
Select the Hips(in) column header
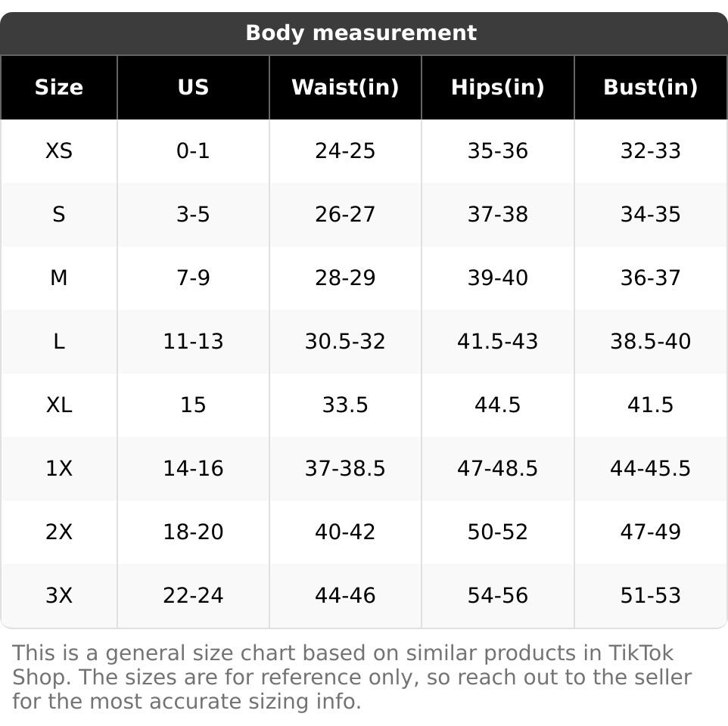tap(497, 88)
